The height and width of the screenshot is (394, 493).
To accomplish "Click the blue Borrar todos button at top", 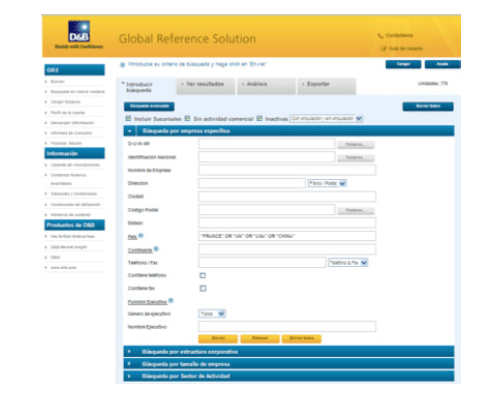I will (428, 106).
